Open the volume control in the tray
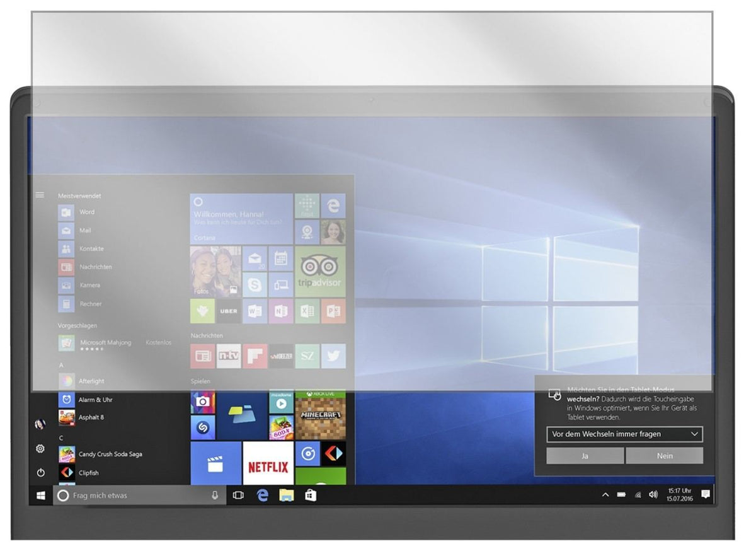Image resolution: width=756 pixels, height=551 pixels. pos(653,495)
